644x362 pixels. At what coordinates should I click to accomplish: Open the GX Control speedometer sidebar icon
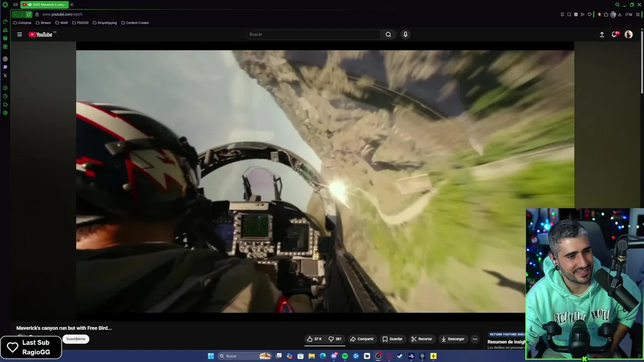point(5,22)
